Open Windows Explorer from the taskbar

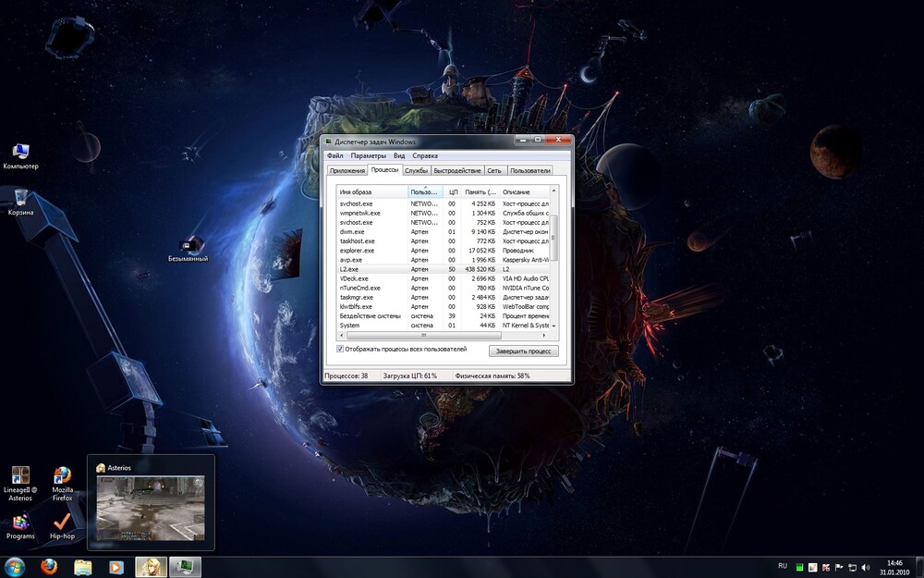(x=83, y=568)
